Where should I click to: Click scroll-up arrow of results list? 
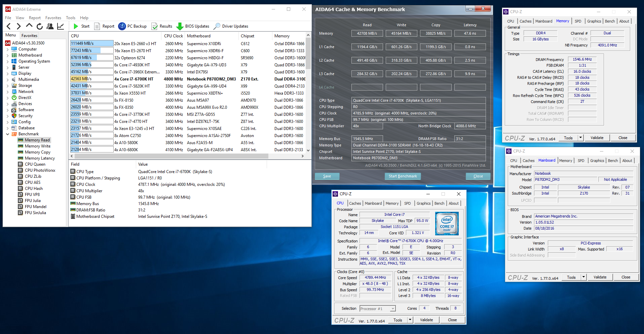click(x=308, y=35)
